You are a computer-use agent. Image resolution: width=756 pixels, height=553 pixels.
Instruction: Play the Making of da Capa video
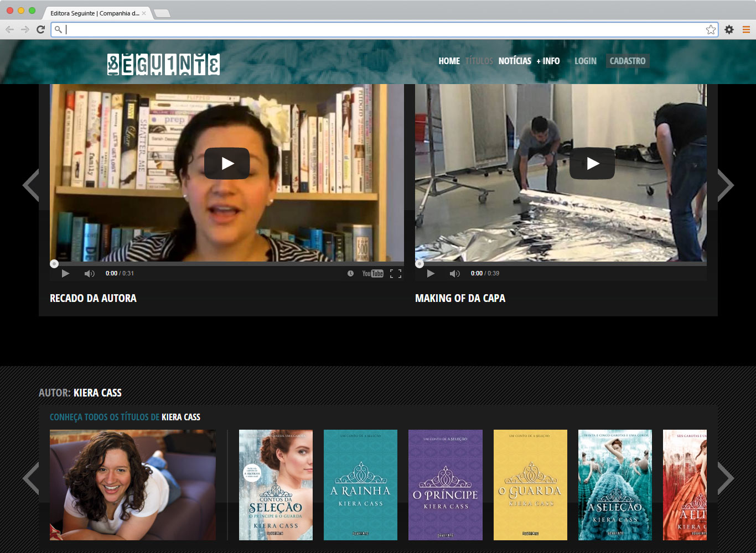[592, 164]
